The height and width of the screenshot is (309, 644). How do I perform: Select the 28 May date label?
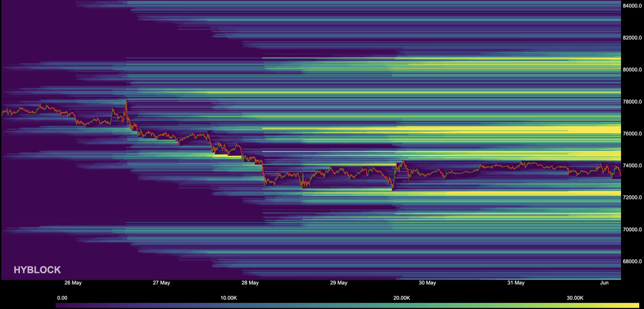point(250,283)
